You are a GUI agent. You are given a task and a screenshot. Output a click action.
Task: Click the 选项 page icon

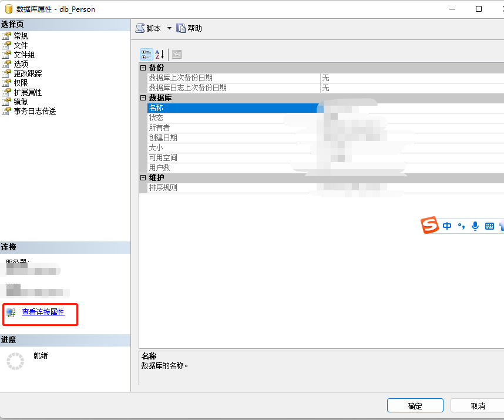6,64
